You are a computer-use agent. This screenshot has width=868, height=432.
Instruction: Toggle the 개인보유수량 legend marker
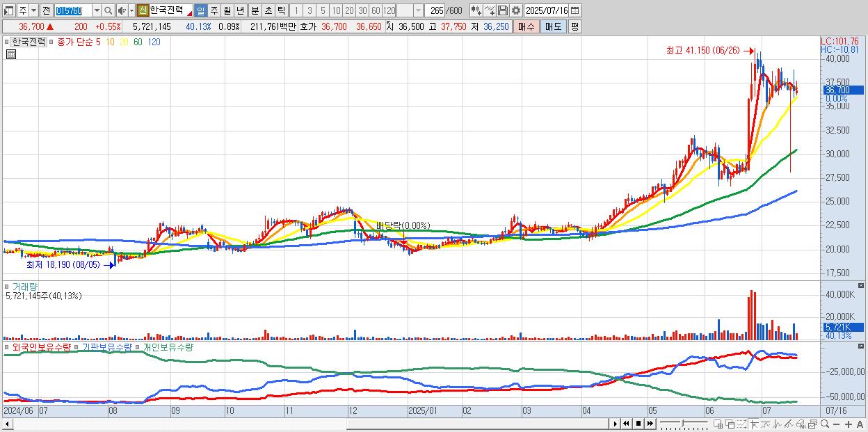point(138,346)
